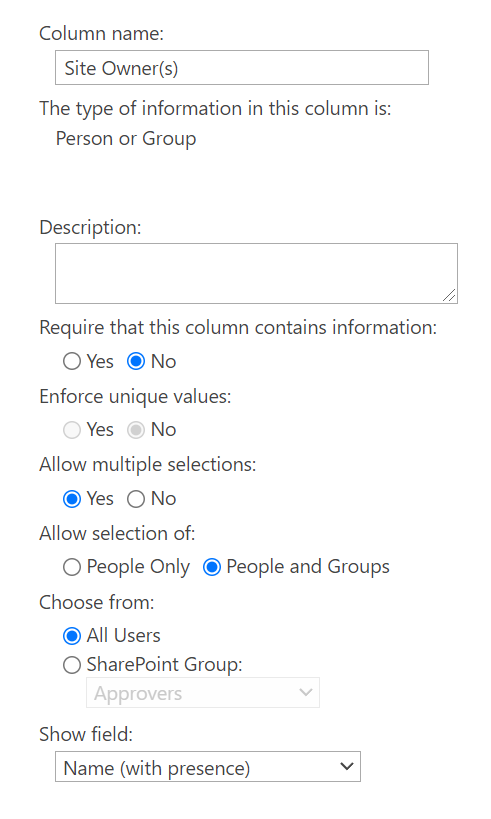The image size is (491, 819).
Task: Choose Yes under Allow multiple selections
Action: (72, 499)
